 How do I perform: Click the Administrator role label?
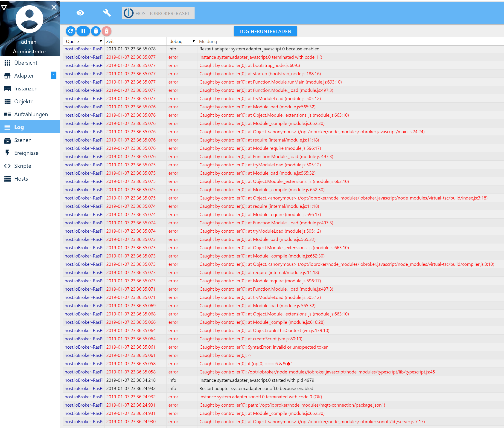29,52
